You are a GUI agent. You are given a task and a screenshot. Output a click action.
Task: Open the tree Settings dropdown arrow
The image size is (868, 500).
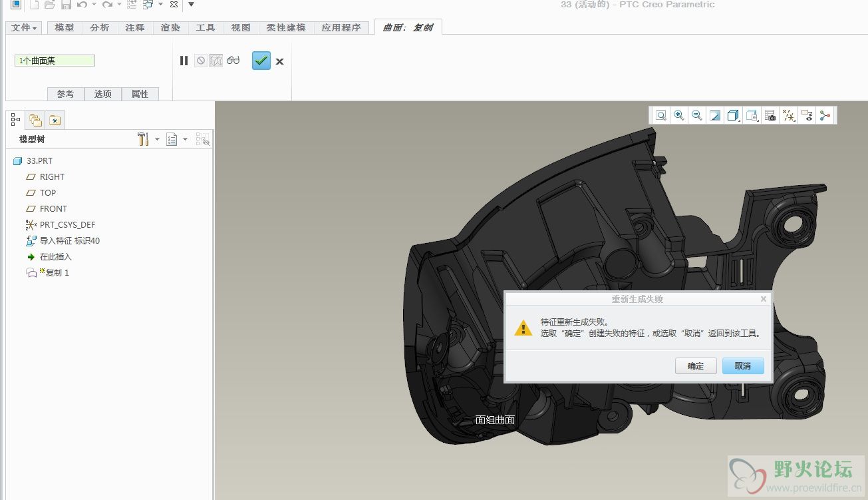(158, 139)
